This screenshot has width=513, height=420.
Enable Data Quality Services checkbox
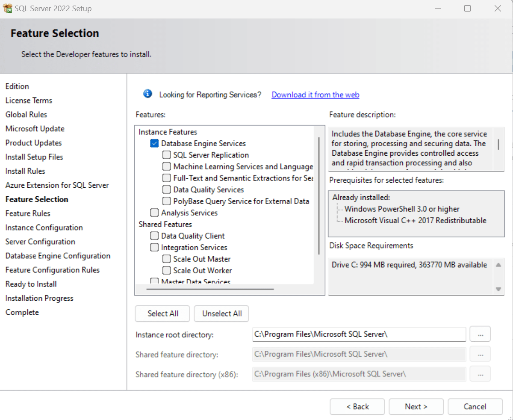166,190
